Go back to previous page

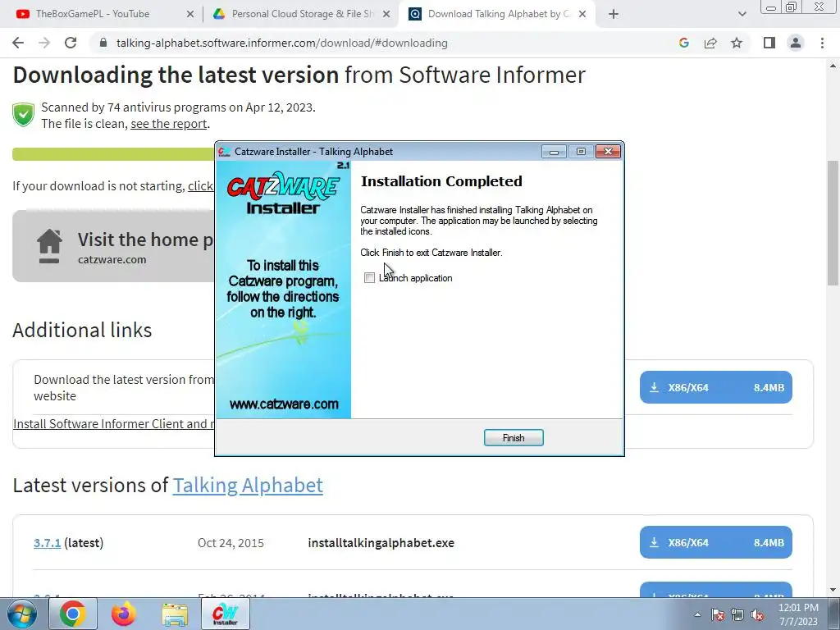18,43
